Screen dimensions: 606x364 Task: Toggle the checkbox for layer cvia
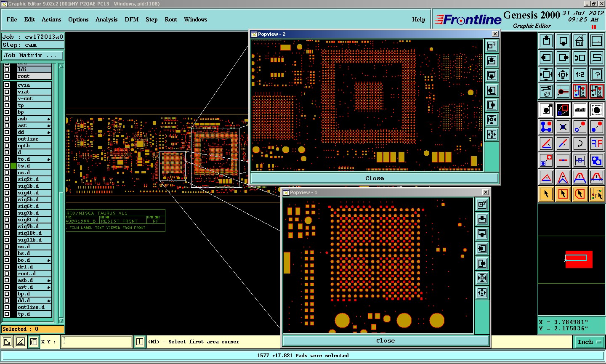7,85
